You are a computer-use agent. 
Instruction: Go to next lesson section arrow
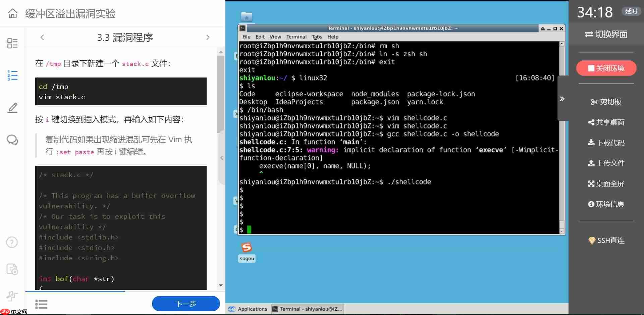(208, 37)
